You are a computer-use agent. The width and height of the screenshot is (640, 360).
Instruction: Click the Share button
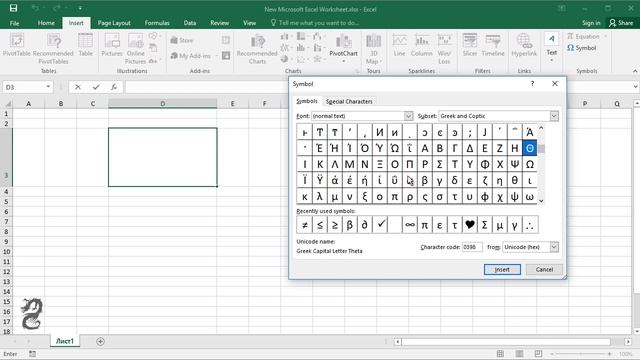(621, 23)
